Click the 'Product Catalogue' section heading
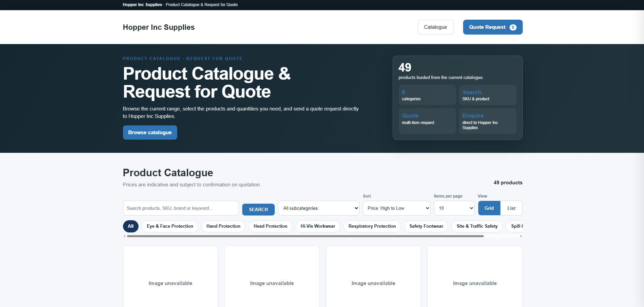 pos(168,173)
